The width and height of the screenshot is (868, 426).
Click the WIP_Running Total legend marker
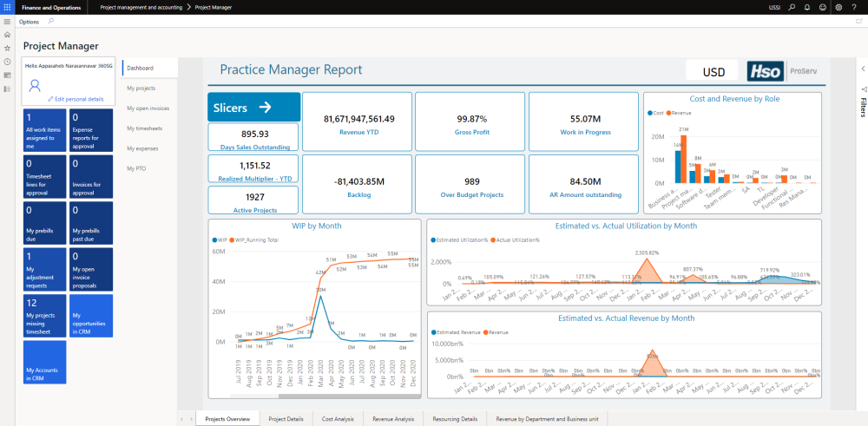(232, 240)
